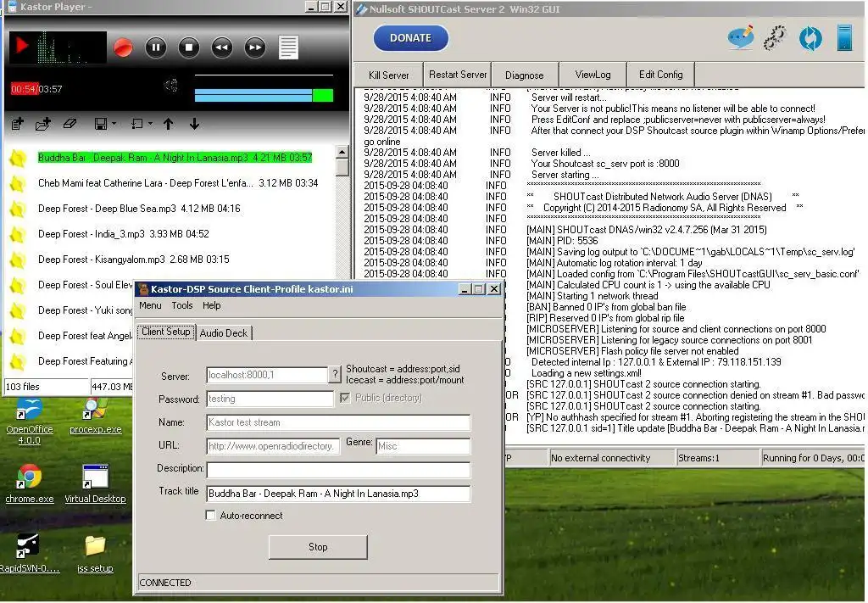Image resolution: width=868 pixels, height=603 pixels.
Task: Open Tools menu in Kastor-DSP
Action: 182,305
